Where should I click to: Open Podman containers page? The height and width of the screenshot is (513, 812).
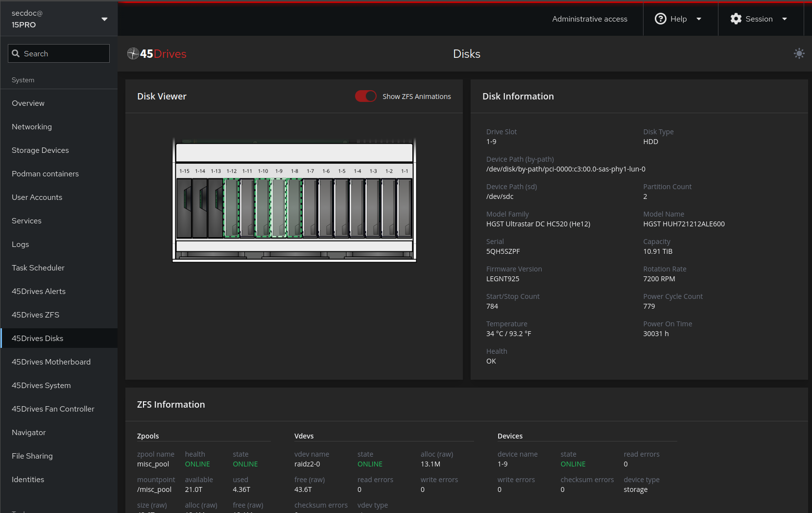click(x=59, y=173)
